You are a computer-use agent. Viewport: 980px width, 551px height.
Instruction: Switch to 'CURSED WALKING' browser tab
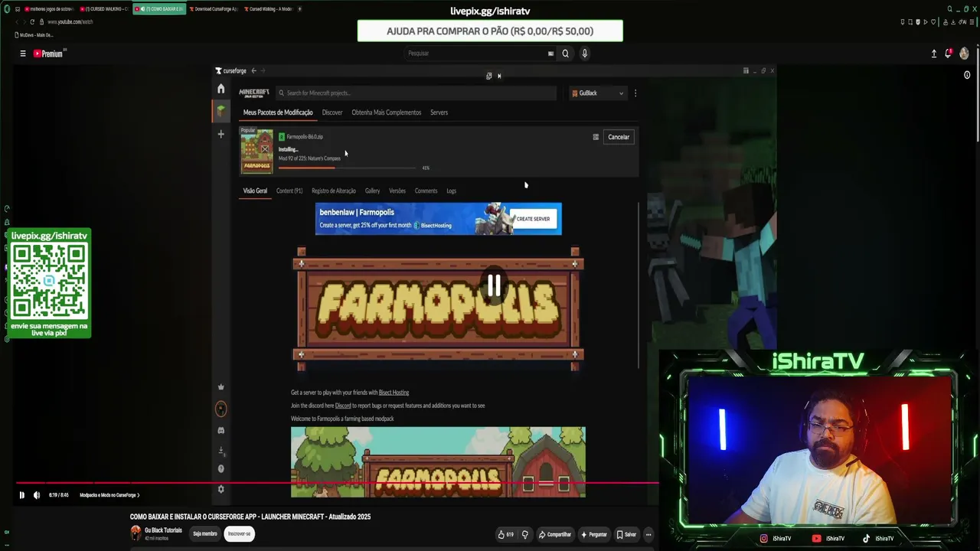pyautogui.click(x=106, y=9)
